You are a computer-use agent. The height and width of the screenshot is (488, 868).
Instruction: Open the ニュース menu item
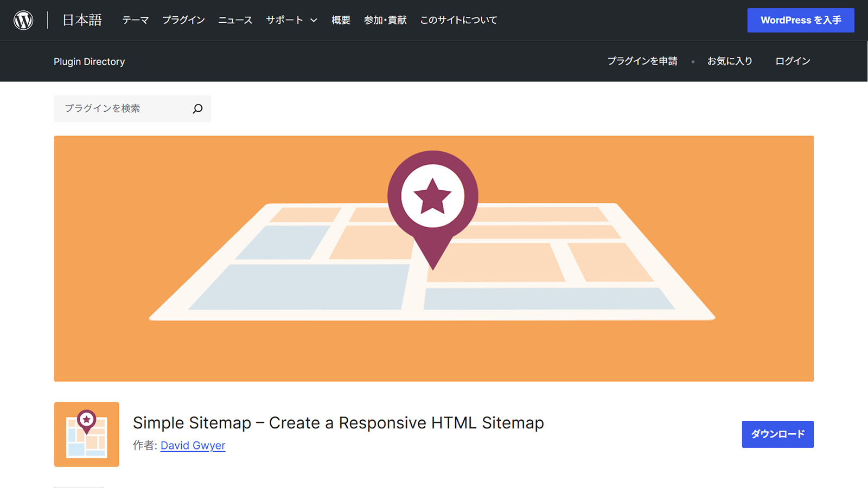coord(235,20)
